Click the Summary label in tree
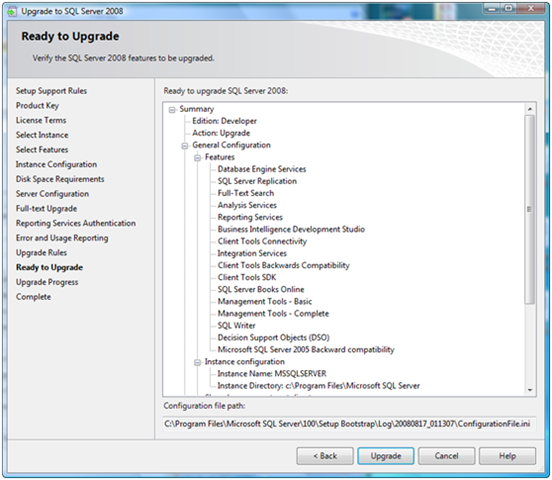The height and width of the screenshot is (480, 552). pos(196,109)
